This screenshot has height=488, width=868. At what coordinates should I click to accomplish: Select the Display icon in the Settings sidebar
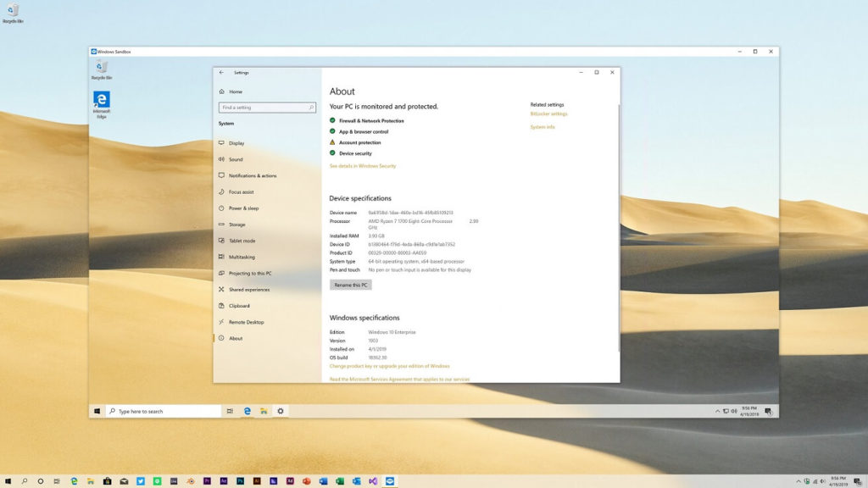pos(222,143)
